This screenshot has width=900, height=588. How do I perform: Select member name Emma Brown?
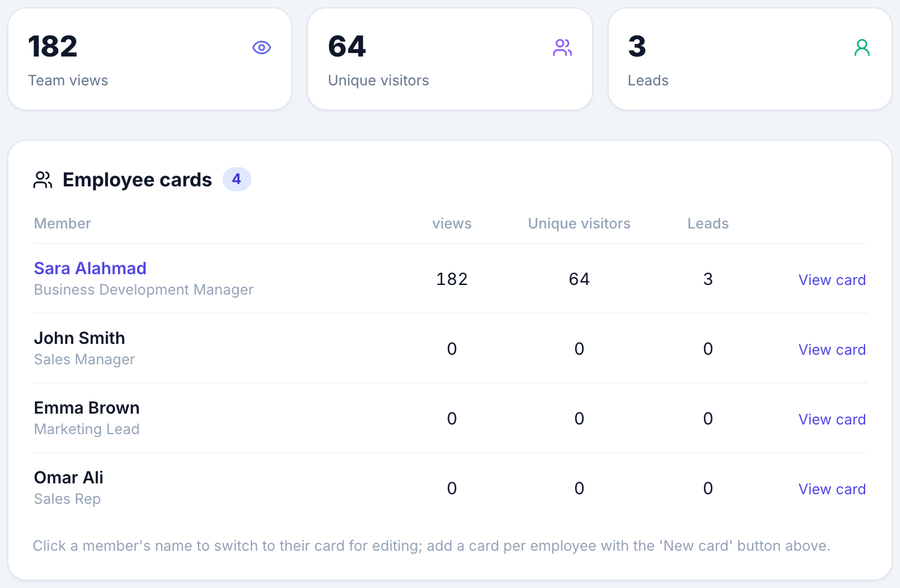click(87, 408)
